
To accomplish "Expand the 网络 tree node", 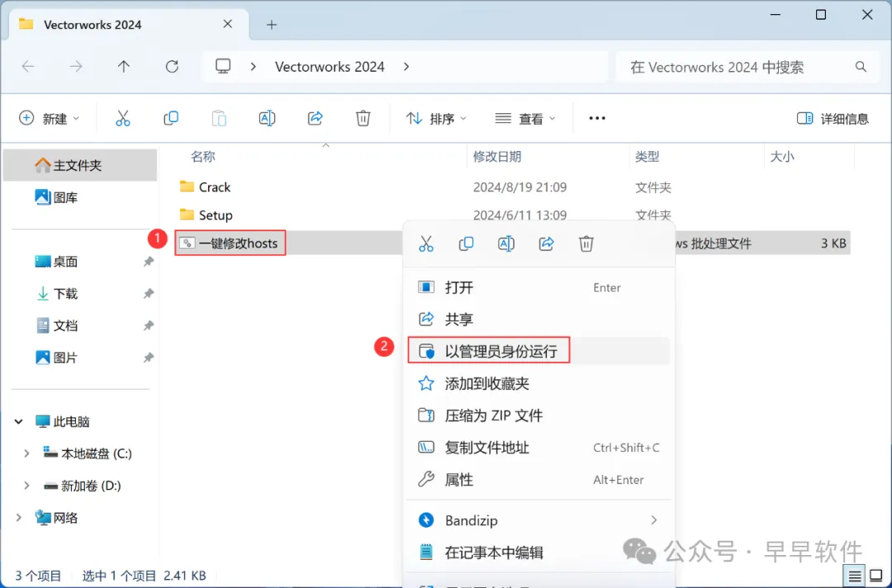I will coord(19,518).
